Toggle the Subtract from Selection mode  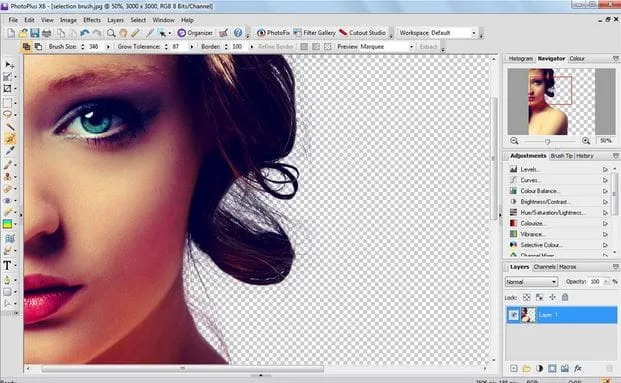pos(38,47)
